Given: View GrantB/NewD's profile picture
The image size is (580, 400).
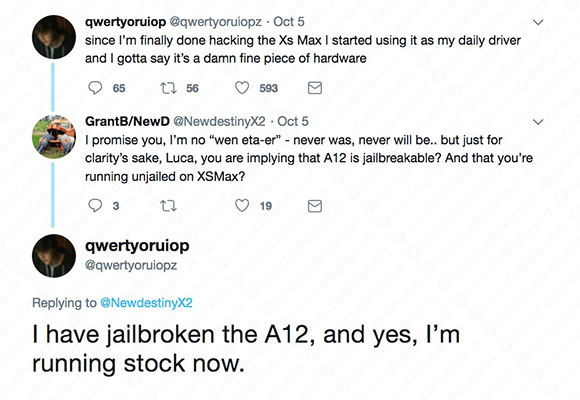Looking at the screenshot, I should pyautogui.click(x=54, y=137).
